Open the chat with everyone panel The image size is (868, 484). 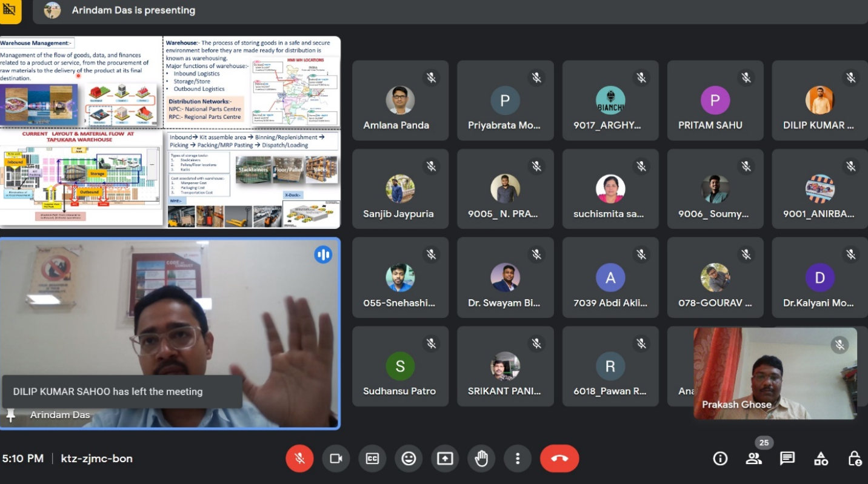787,459
